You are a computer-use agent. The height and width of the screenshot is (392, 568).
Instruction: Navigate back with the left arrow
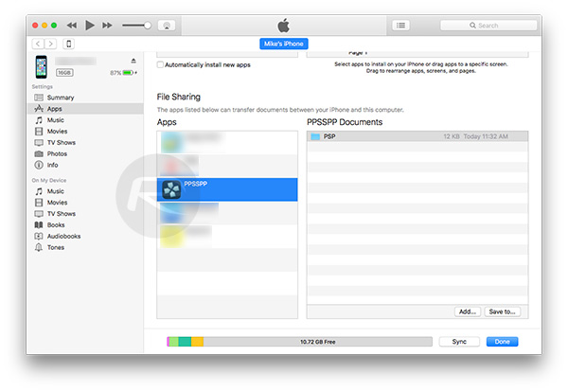38,44
